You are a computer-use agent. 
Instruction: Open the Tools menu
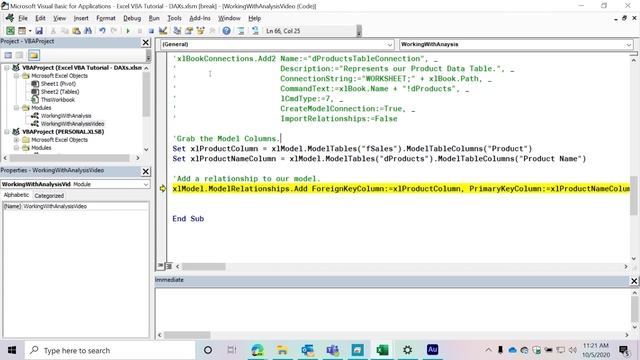coord(174,18)
